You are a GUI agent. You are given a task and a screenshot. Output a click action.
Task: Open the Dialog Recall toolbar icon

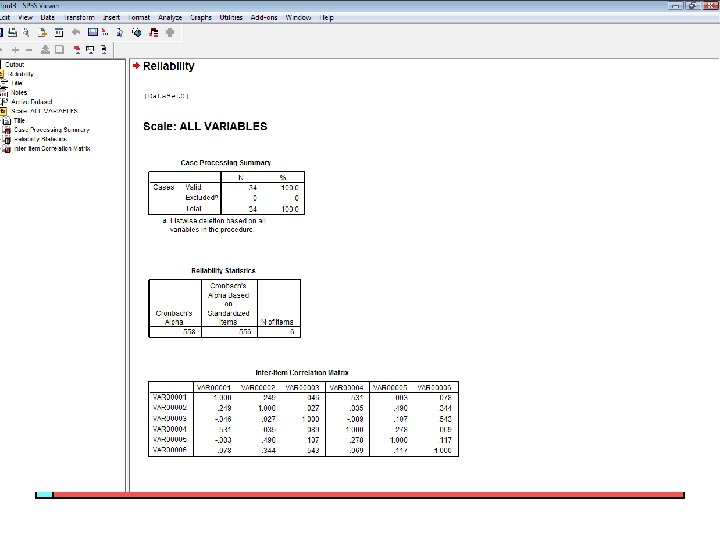59,32
